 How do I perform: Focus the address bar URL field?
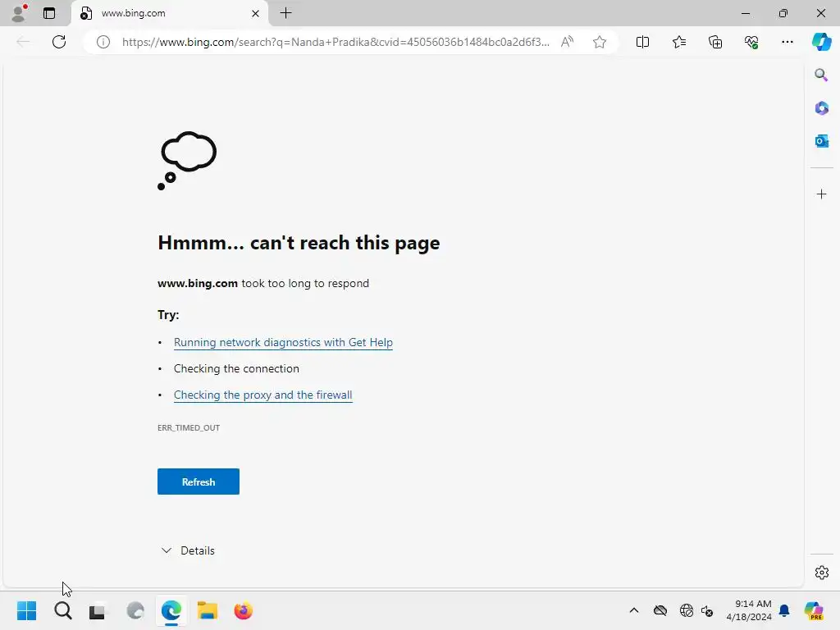pyautogui.click(x=336, y=42)
